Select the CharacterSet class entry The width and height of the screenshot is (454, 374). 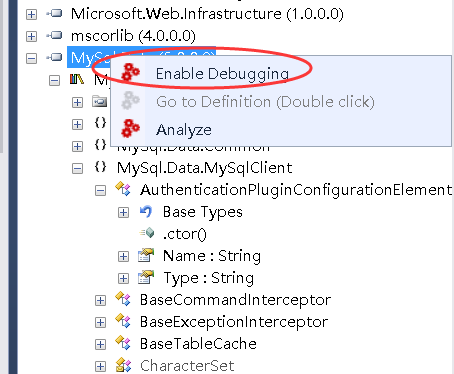(187, 366)
